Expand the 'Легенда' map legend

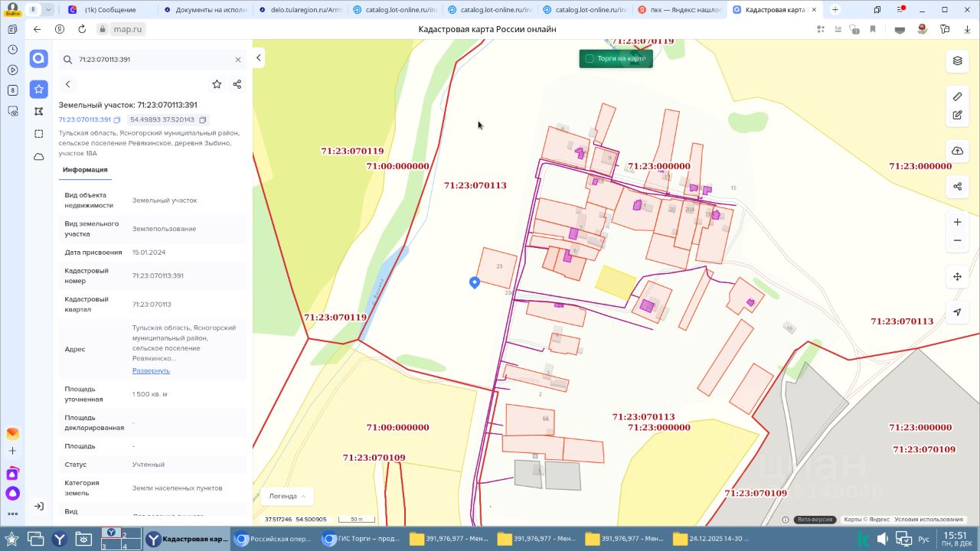(287, 496)
